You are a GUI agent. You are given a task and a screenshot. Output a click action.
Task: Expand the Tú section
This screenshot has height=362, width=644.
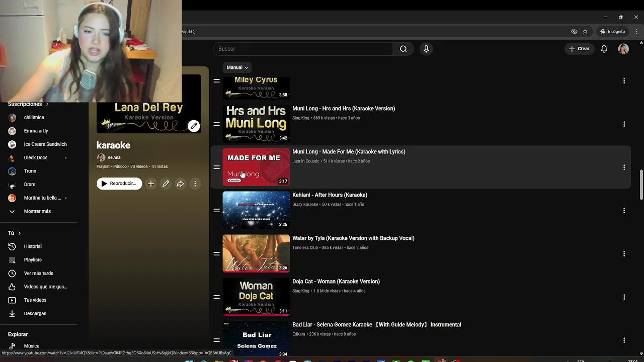tap(14, 233)
